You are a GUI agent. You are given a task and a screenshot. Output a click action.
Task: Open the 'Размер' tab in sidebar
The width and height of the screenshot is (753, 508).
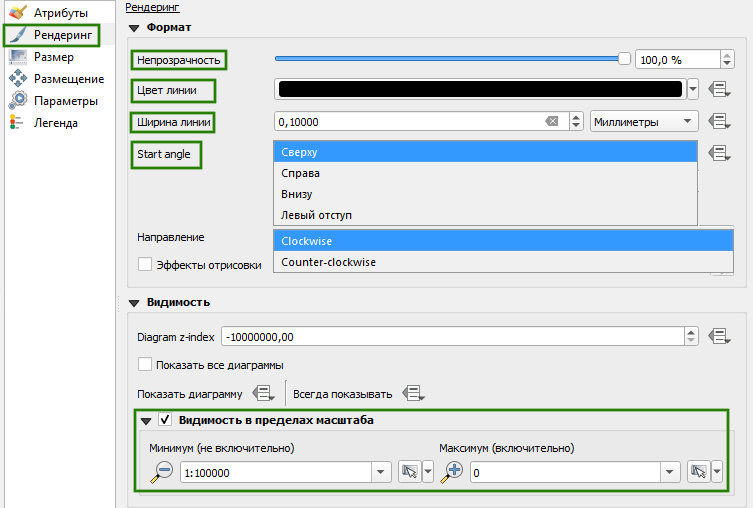[x=54, y=57]
